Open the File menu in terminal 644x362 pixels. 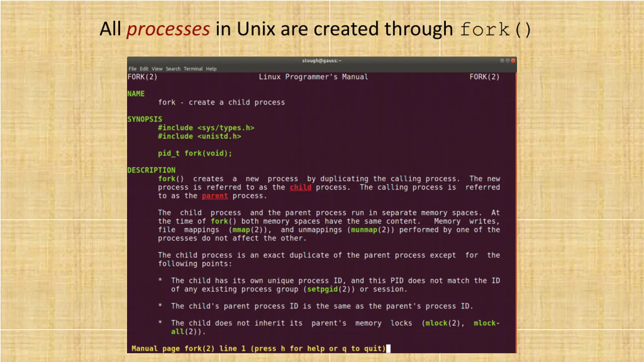tap(132, 69)
